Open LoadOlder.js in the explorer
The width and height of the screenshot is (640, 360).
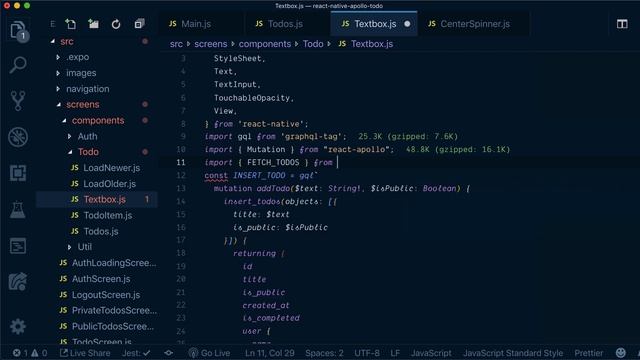coord(109,184)
